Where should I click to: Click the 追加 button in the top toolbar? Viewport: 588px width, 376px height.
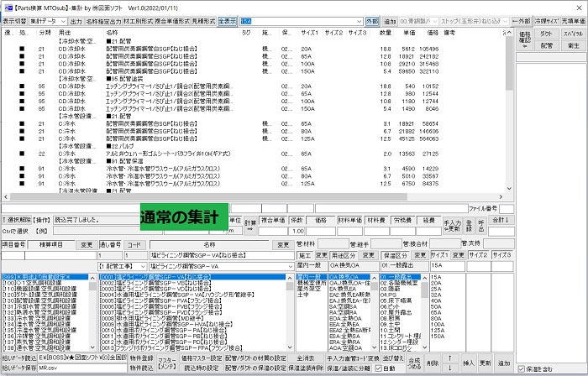[390, 21]
